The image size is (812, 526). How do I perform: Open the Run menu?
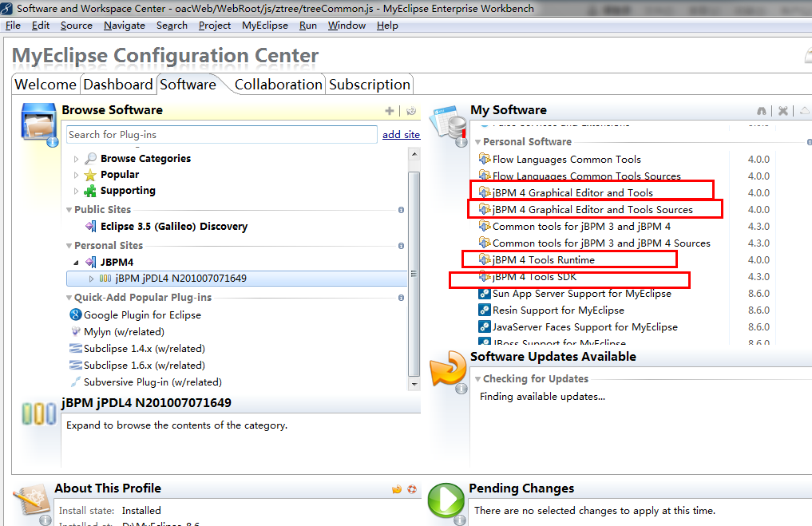tap(307, 26)
